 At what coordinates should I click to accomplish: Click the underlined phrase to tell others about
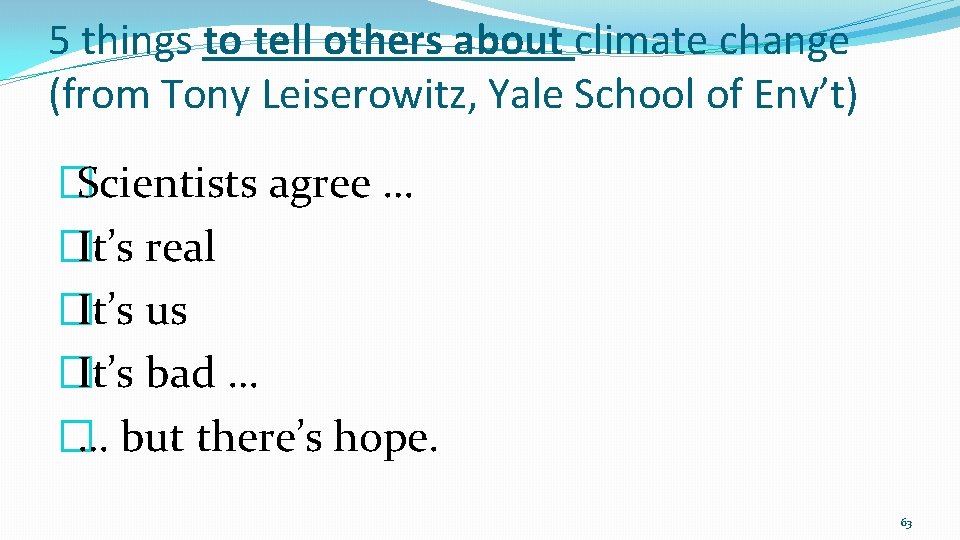pos(388,41)
